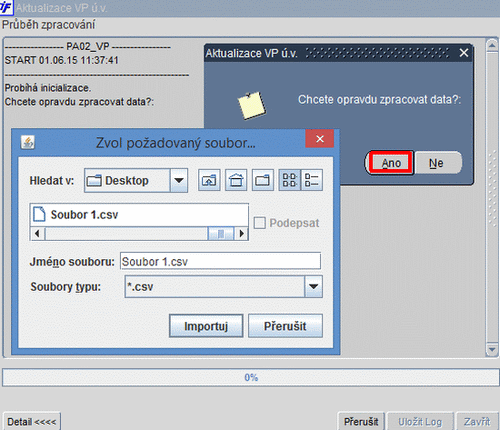The height and width of the screenshot is (430, 500).
Task: Click the 0% progress bar
Action: click(x=251, y=377)
